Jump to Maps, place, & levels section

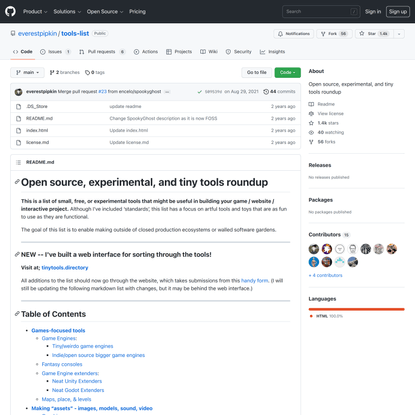tap(66, 399)
